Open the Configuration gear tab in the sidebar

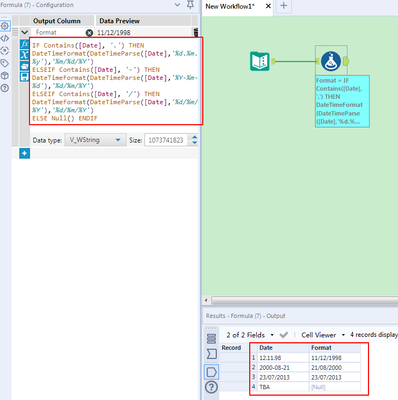click(x=5, y=26)
